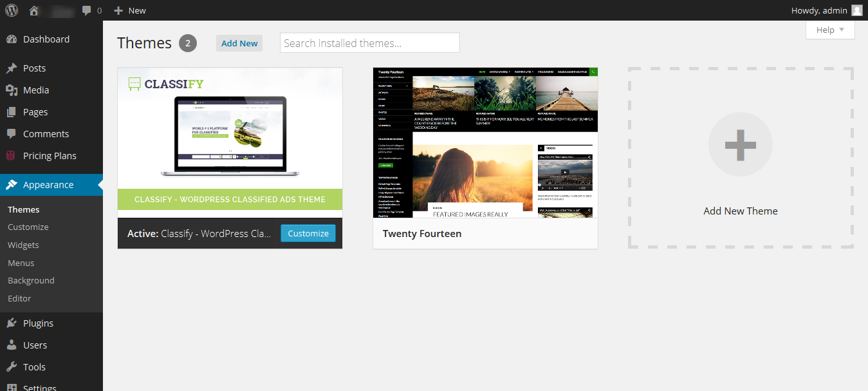The height and width of the screenshot is (391, 868).
Task: Open the Pricing Plans menu
Action: click(x=51, y=156)
